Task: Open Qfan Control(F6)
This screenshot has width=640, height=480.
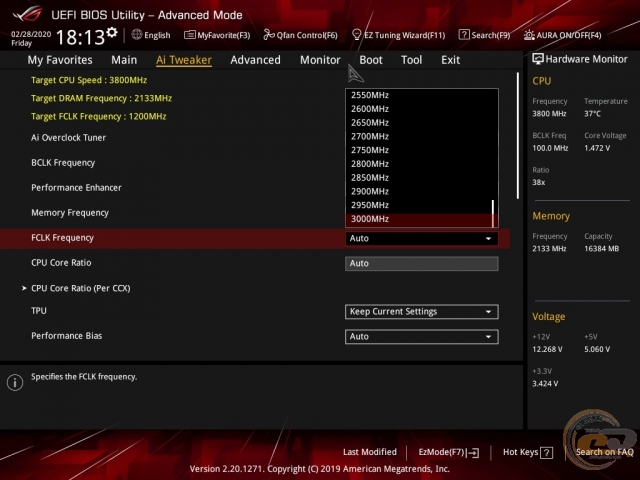Action: [300, 35]
